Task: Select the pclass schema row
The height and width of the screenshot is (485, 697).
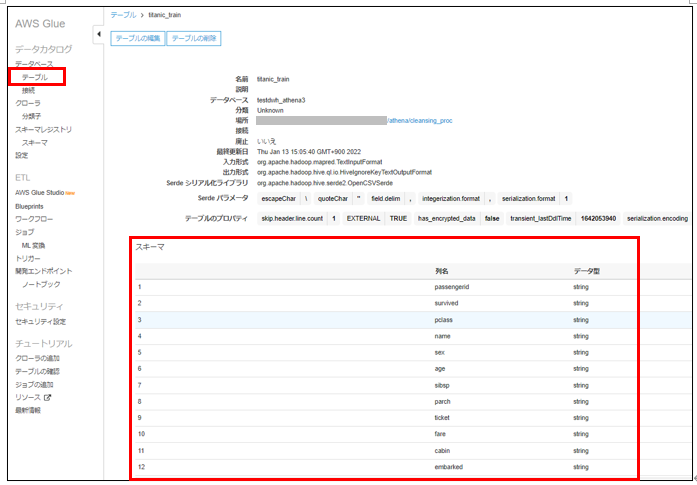Action: [x=413, y=320]
